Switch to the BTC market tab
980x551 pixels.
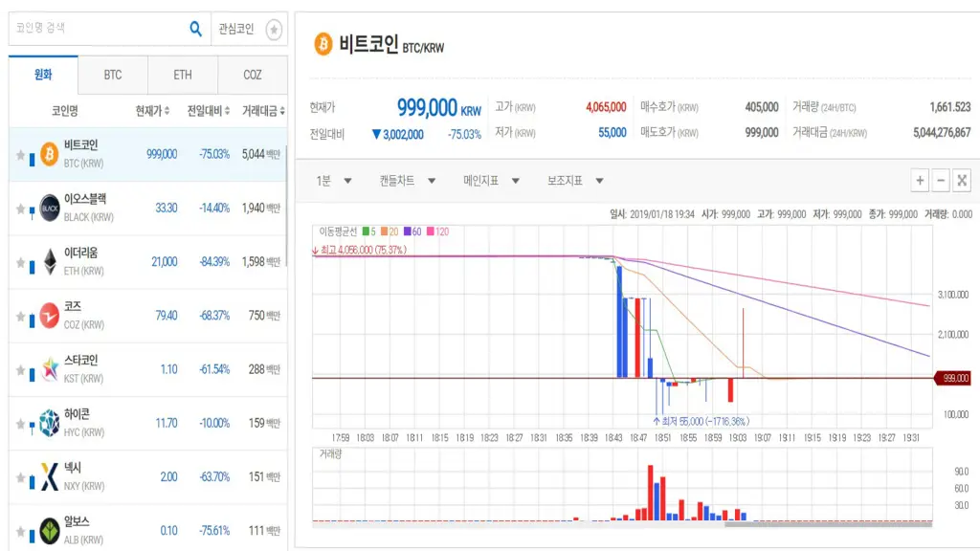pyautogui.click(x=113, y=75)
